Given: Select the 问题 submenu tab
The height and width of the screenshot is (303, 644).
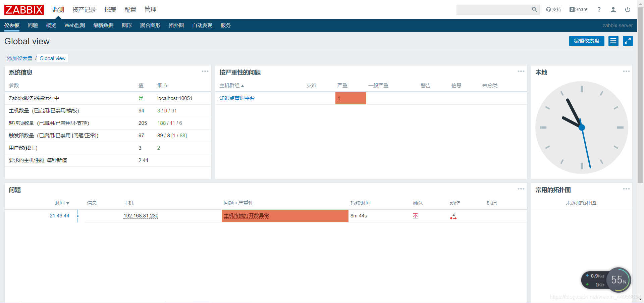Looking at the screenshot, I should pyautogui.click(x=33, y=26).
